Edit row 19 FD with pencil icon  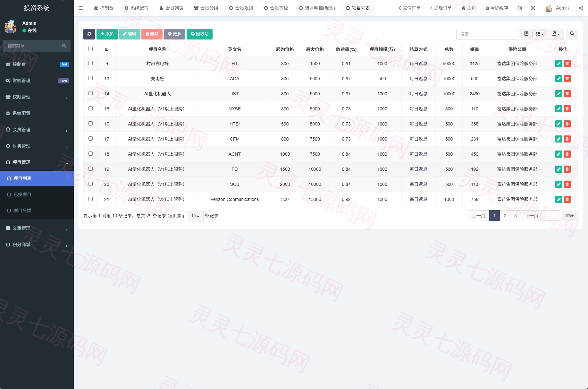(x=559, y=169)
